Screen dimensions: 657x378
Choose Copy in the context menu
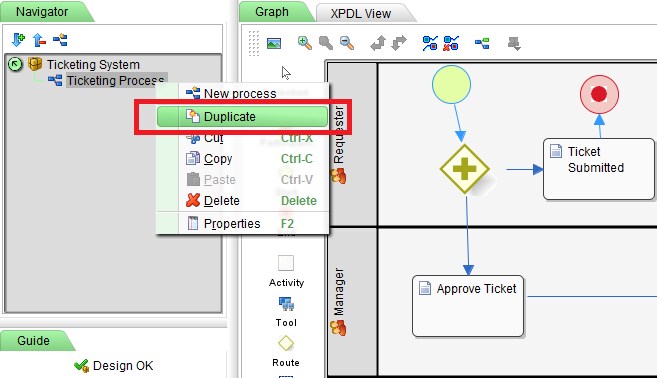(242, 159)
